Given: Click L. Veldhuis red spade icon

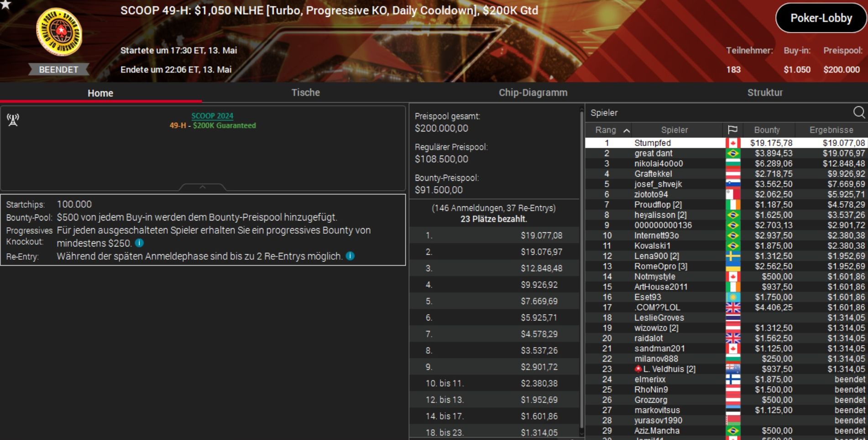Looking at the screenshot, I should pos(638,369).
